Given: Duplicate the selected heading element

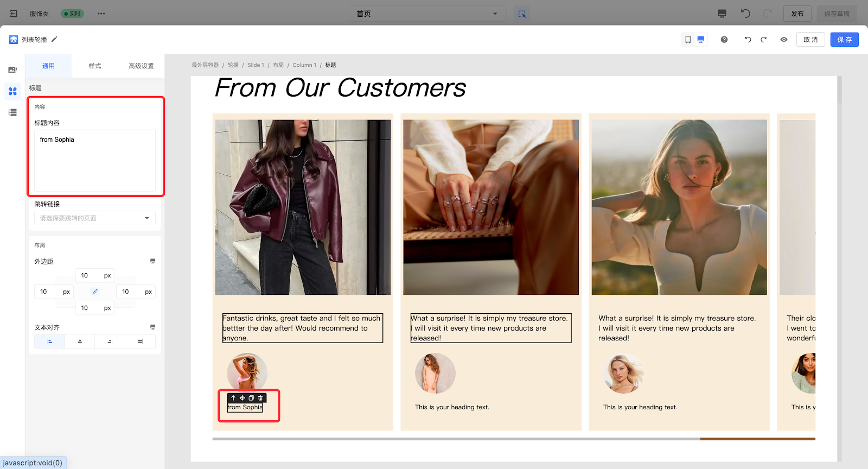Looking at the screenshot, I should 251,398.
